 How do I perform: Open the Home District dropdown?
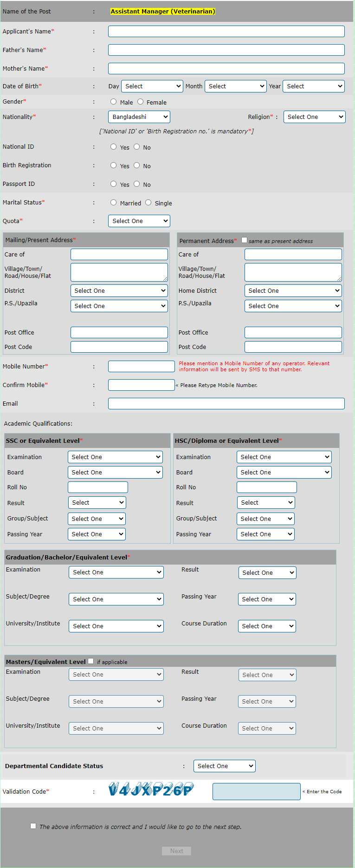(x=293, y=291)
